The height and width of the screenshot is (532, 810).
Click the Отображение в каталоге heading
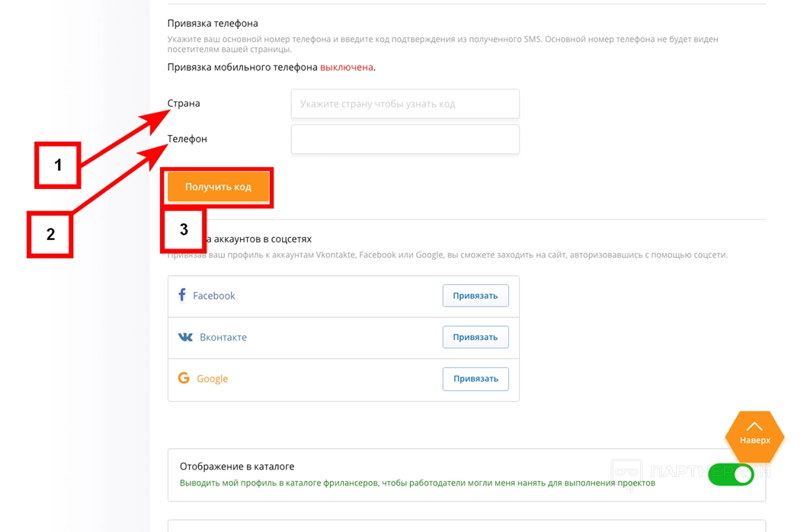coord(237,466)
